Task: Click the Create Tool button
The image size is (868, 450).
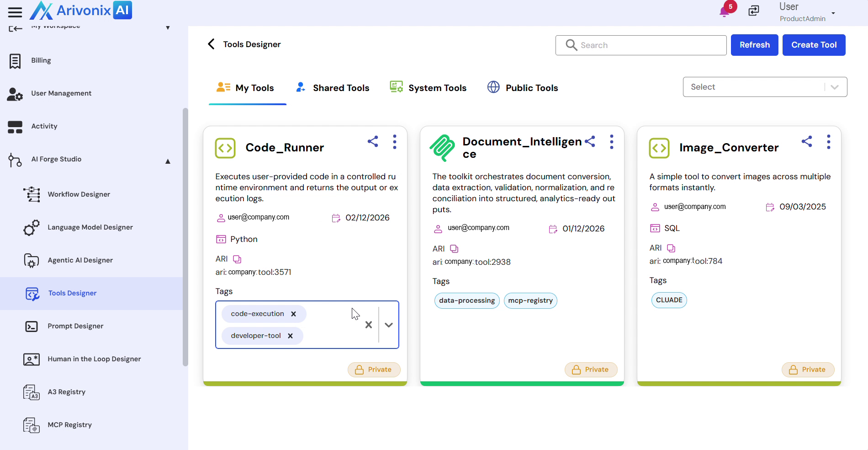Action: 814,45
